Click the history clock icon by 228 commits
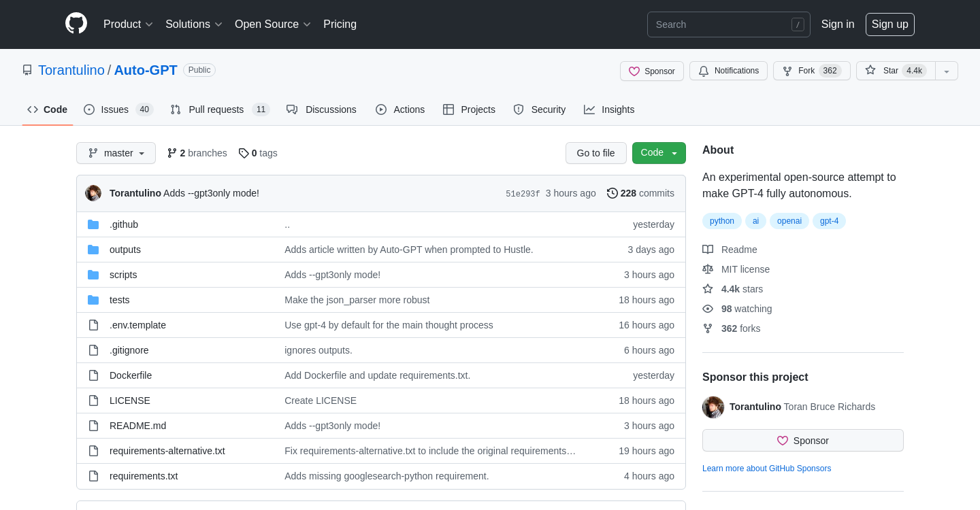 coord(612,193)
